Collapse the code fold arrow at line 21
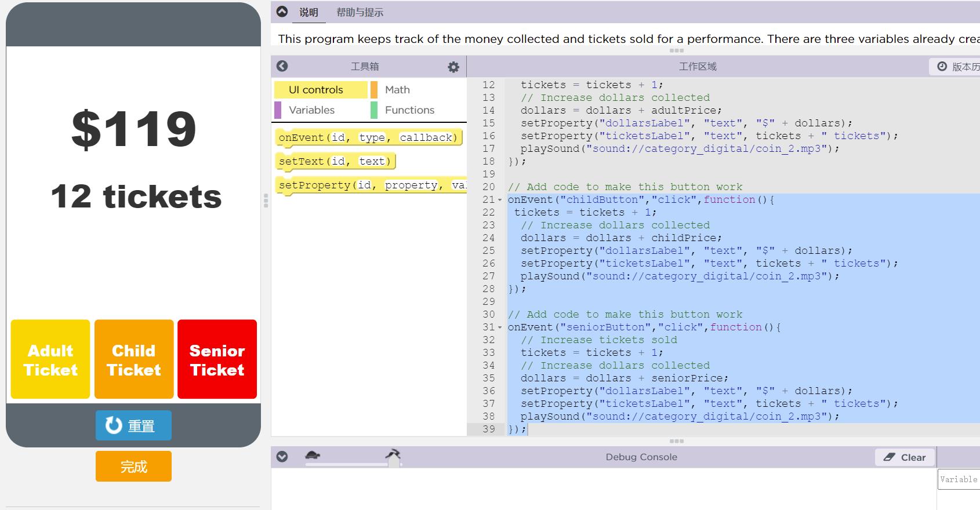 [500, 200]
